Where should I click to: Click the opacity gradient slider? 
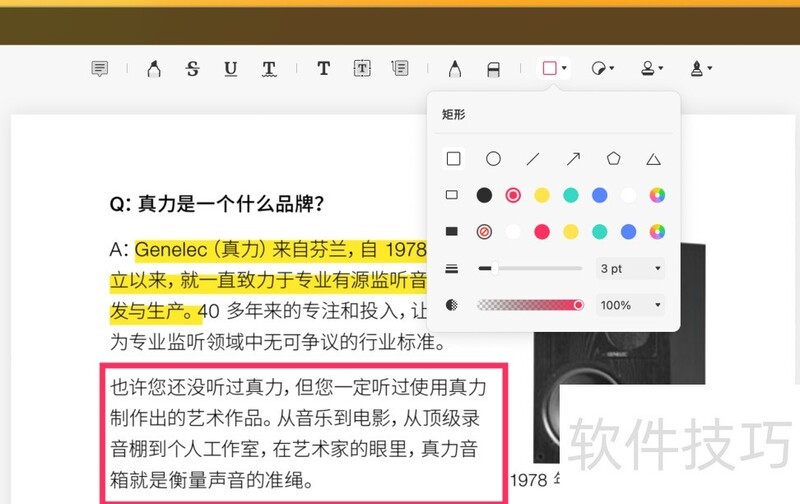tap(530, 305)
